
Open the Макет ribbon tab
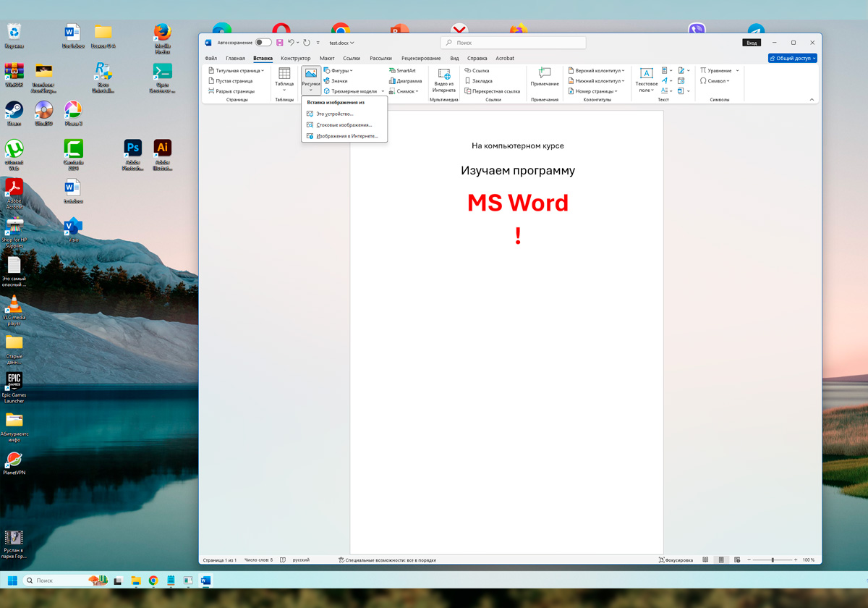coord(327,59)
